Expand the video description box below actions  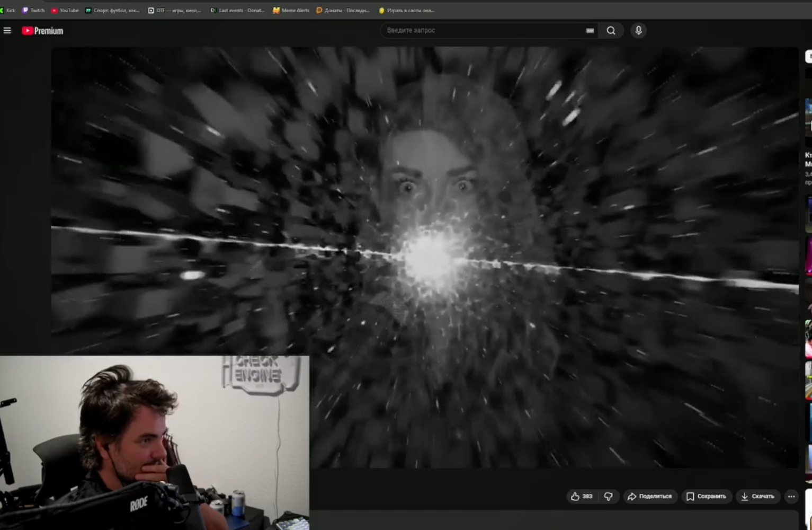554,520
